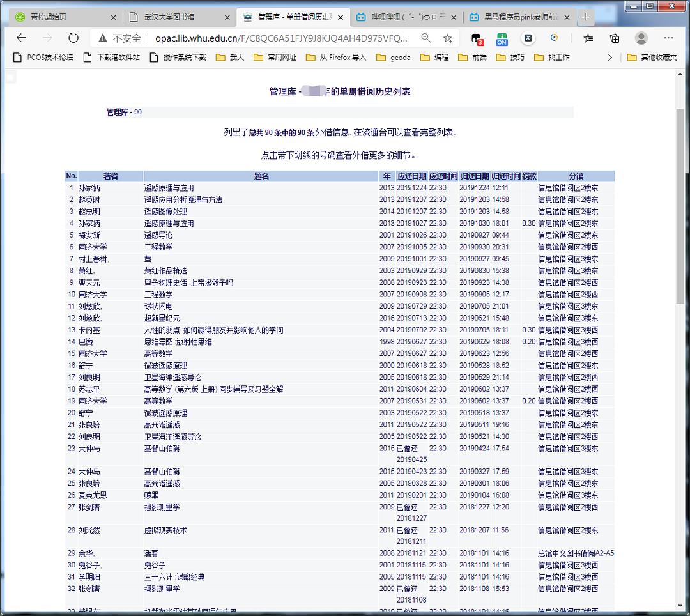Reload the library page
Screen dimensions: 690x616
[x=73, y=38]
